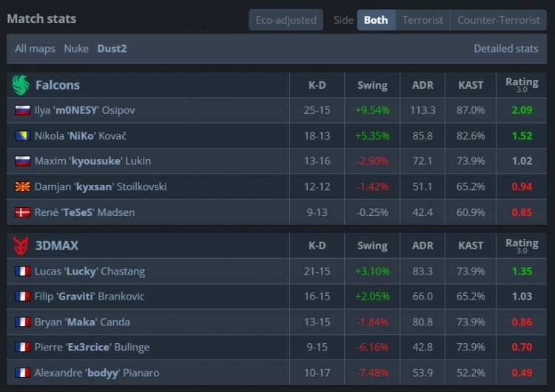Switch side filter to Terrorist
The height and width of the screenshot is (392, 555).
[x=423, y=20]
